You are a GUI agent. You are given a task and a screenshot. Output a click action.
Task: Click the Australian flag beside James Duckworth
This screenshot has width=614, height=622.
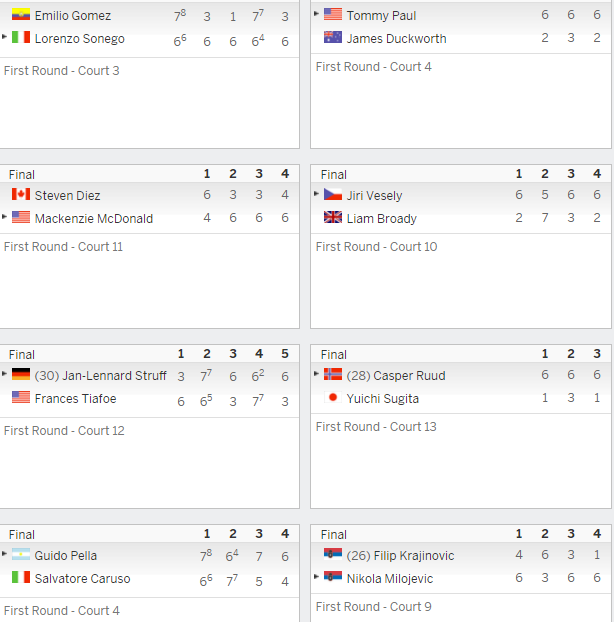click(333, 37)
